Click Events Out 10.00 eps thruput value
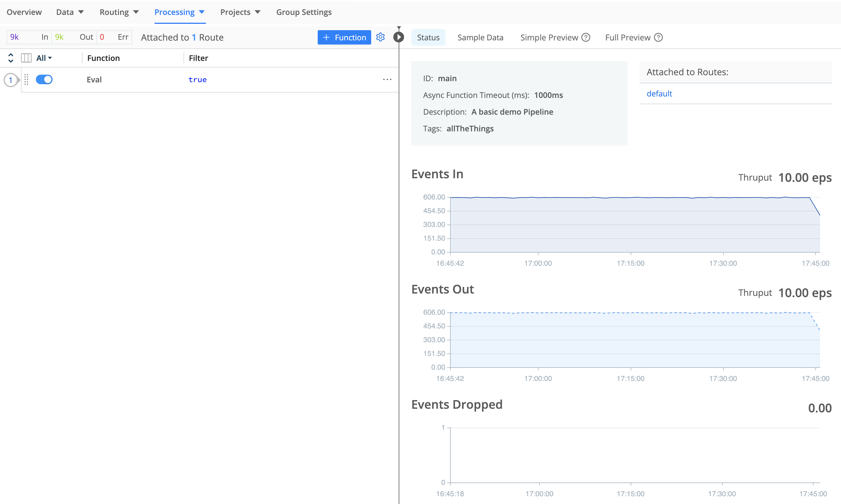 point(805,293)
